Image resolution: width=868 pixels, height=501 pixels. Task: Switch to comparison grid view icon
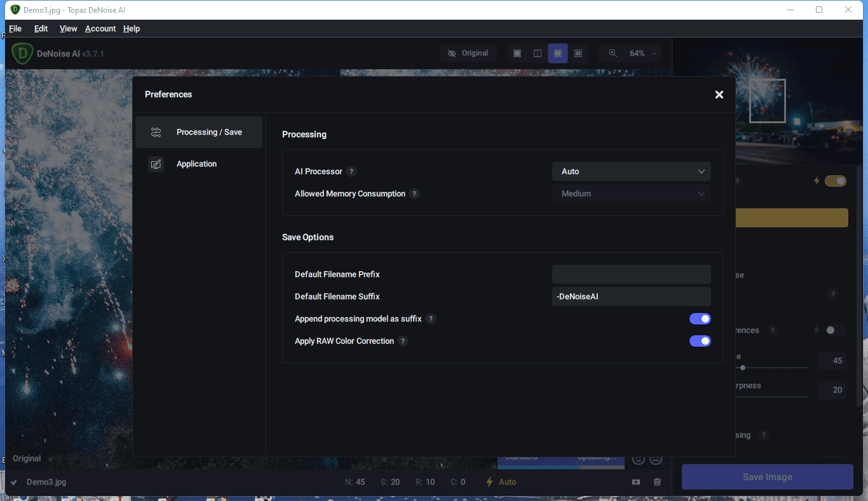coord(578,53)
